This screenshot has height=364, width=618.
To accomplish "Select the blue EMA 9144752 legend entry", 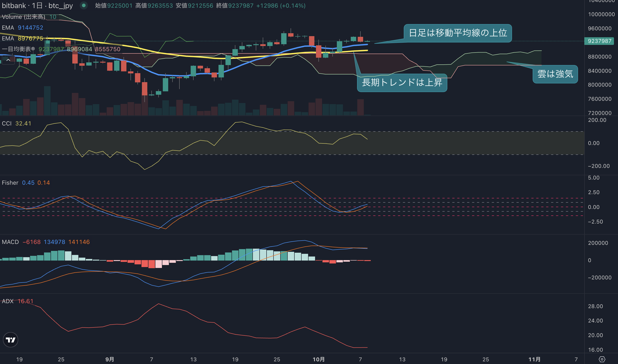I will click(22, 28).
